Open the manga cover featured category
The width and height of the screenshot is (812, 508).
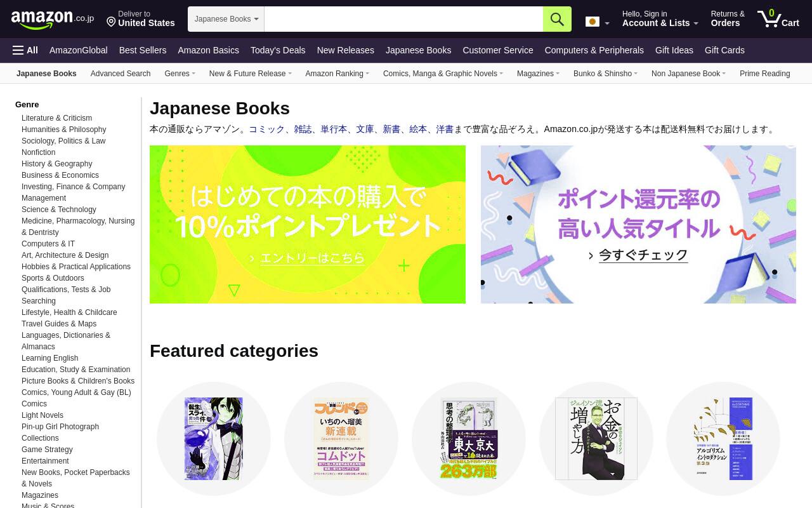[x=214, y=439]
